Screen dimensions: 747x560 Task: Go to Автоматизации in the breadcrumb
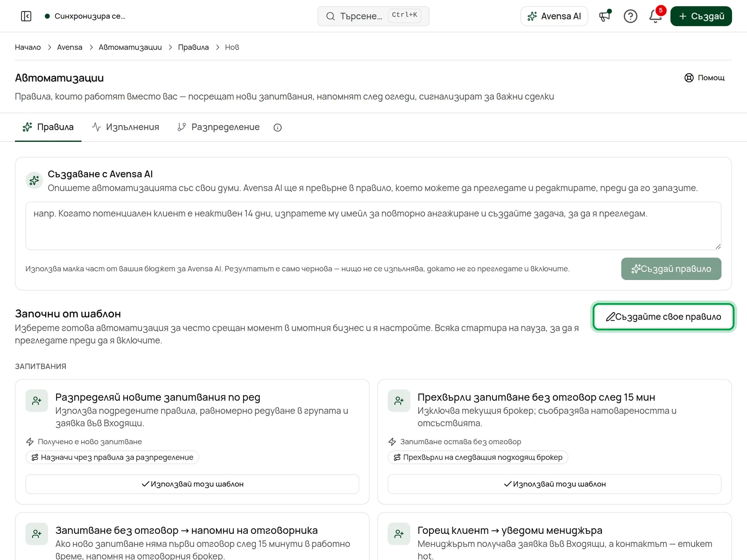(x=130, y=47)
